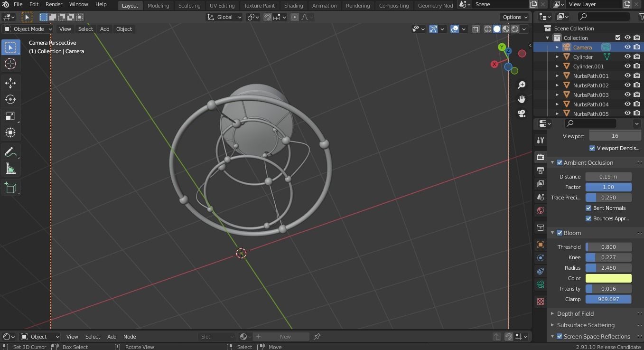Image resolution: width=644 pixels, height=350 pixels.
Task: Click the Bloom Color swatch
Action: point(608,278)
